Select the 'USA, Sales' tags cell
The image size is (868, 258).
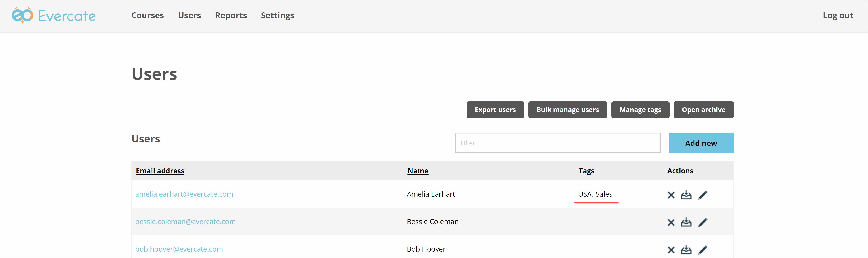tap(595, 194)
